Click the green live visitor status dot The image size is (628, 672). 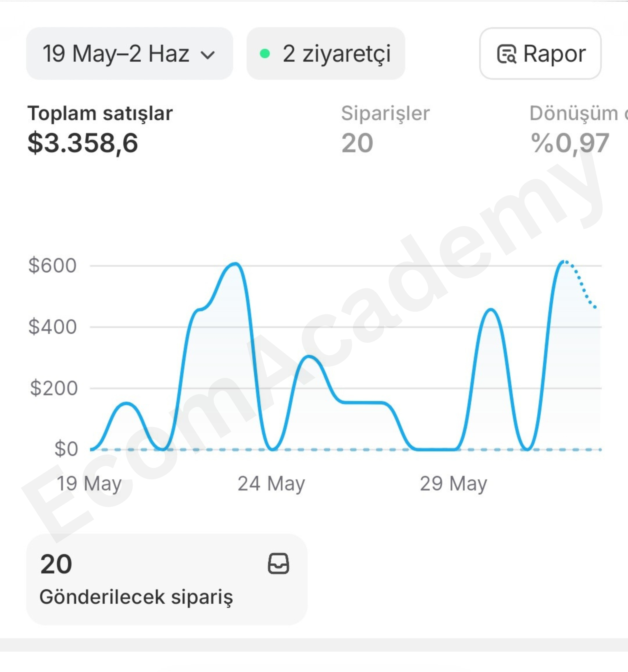pos(265,53)
